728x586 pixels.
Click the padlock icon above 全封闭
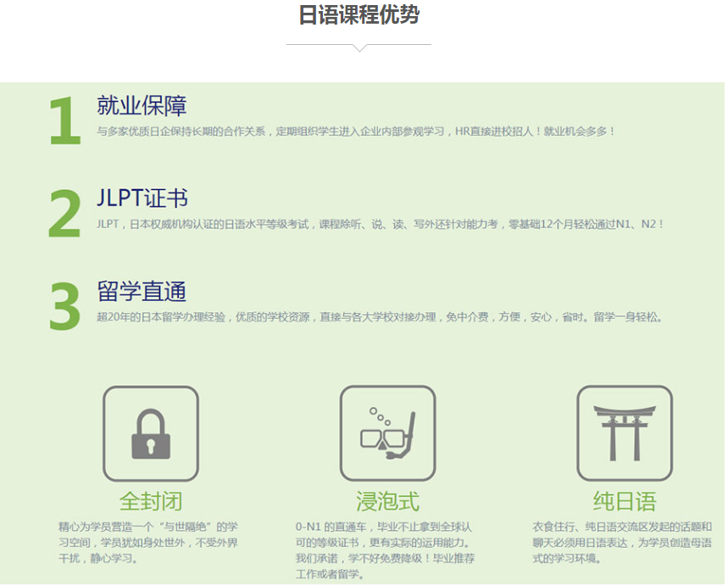coord(151,433)
